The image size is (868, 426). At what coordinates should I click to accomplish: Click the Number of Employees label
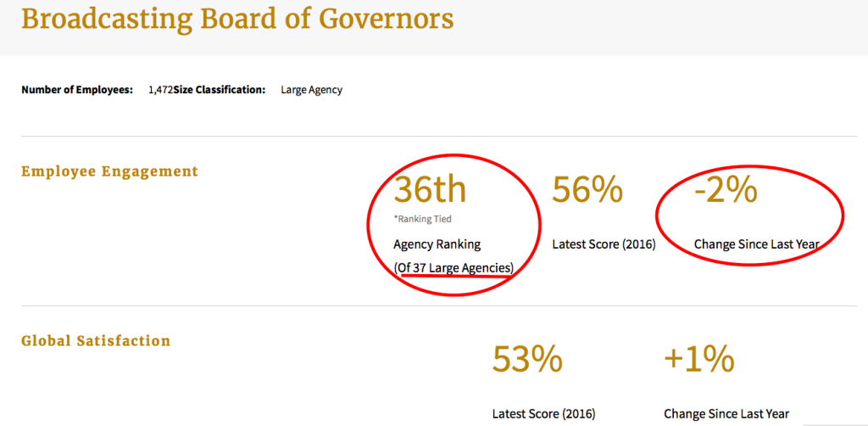(77, 90)
